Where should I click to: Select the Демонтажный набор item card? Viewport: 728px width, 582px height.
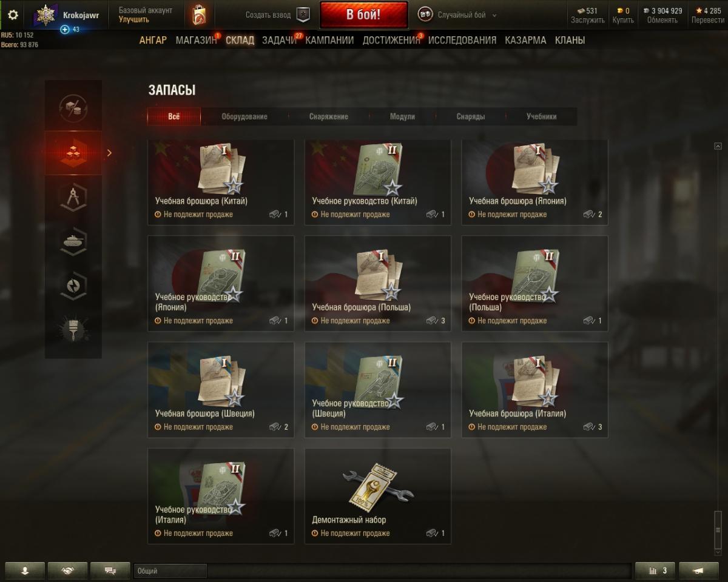(x=378, y=496)
